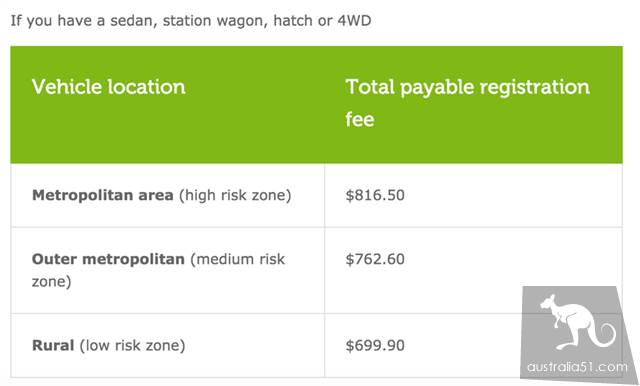
Task: Click the bold Metropolitan area text
Action: (102, 195)
